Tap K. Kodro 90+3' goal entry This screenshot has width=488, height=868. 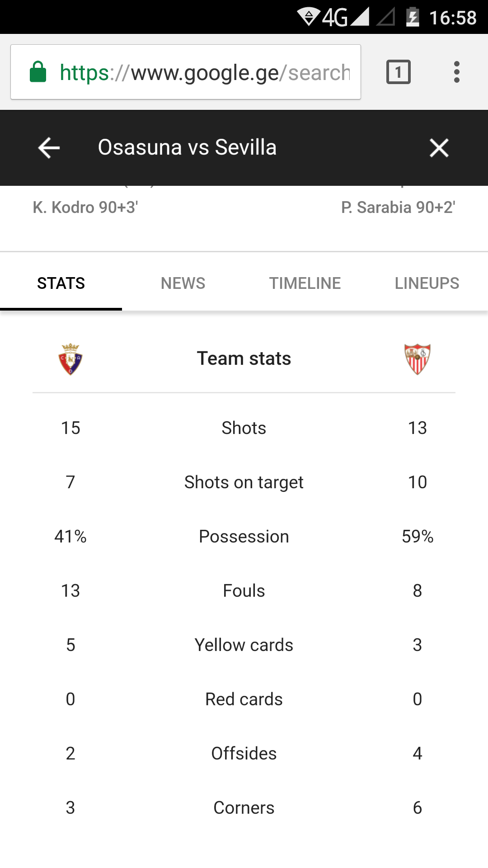pos(85,208)
